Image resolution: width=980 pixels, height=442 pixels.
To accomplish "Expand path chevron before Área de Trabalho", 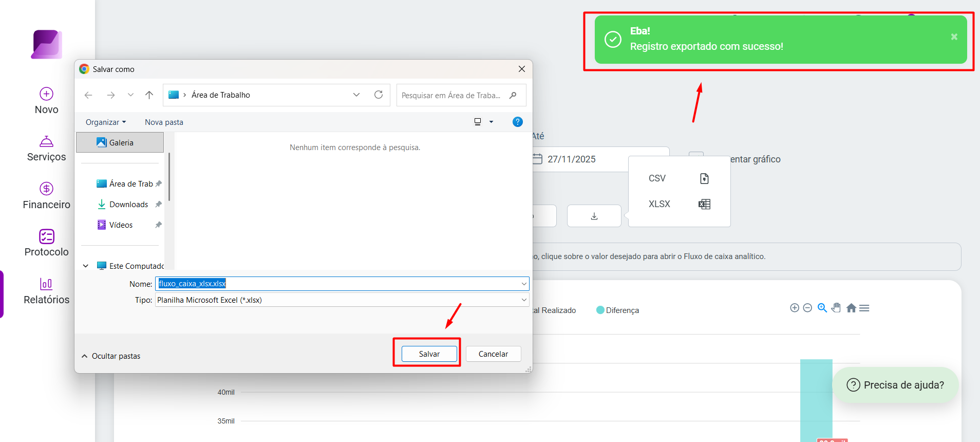I will [x=184, y=95].
